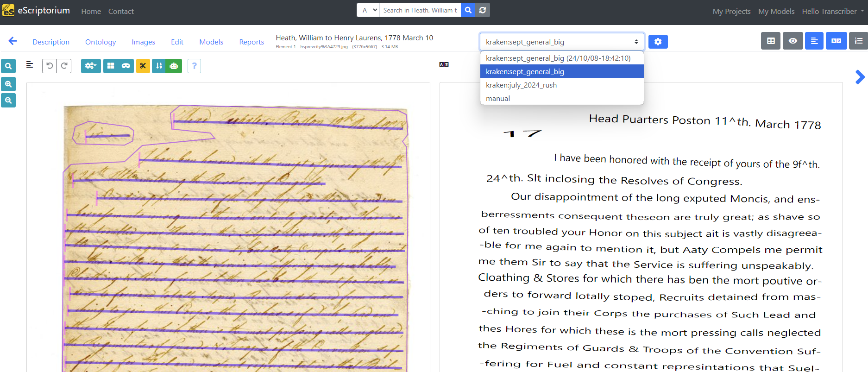Toggle the source image panel grid button

click(771, 41)
